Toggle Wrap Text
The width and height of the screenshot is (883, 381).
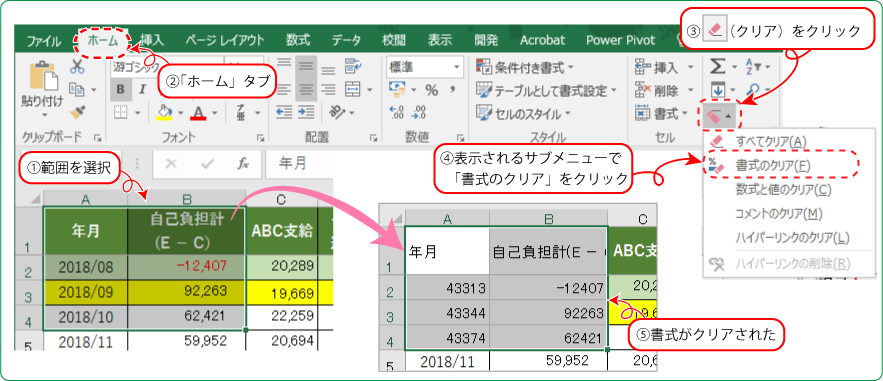coord(353,66)
